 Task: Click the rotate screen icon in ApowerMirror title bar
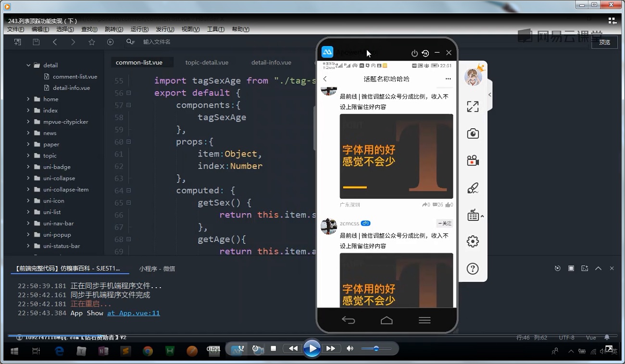(x=425, y=53)
